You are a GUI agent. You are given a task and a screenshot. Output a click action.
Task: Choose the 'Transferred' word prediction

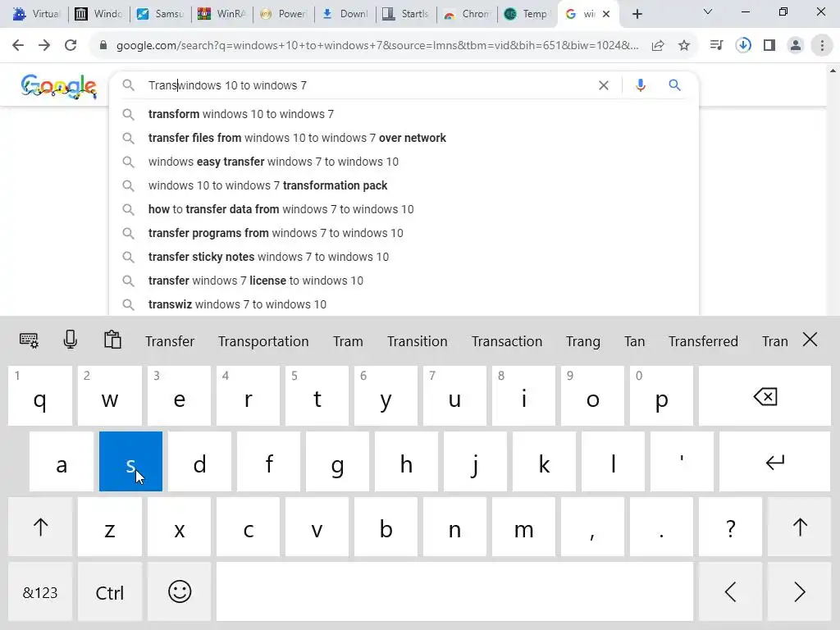tap(703, 341)
